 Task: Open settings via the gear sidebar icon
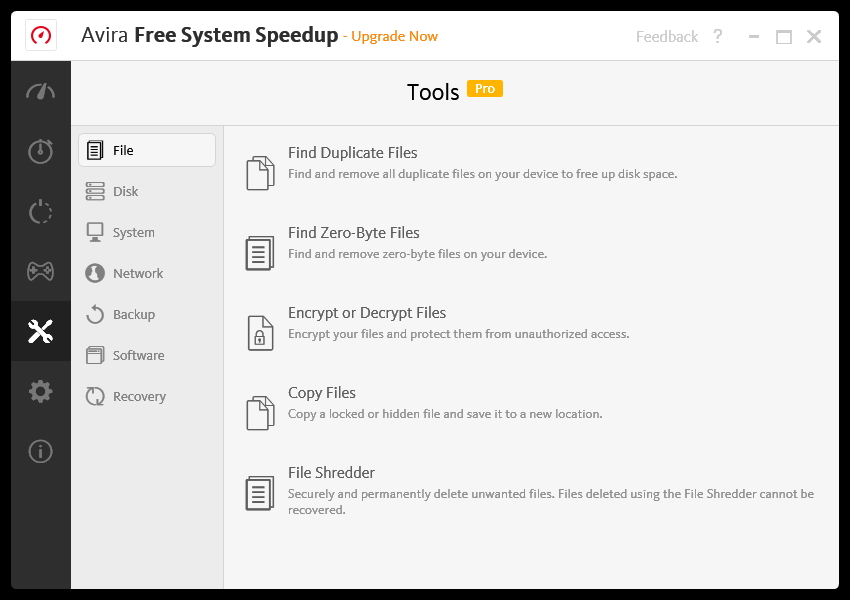pyautogui.click(x=40, y=391)
